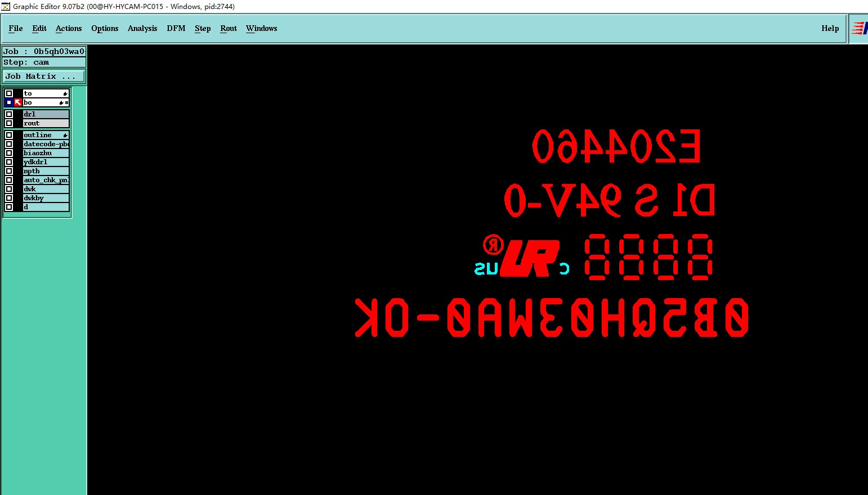Toggle display checkbox of the drl layer
Screen dimensions: 868x495
coord(9,114)
